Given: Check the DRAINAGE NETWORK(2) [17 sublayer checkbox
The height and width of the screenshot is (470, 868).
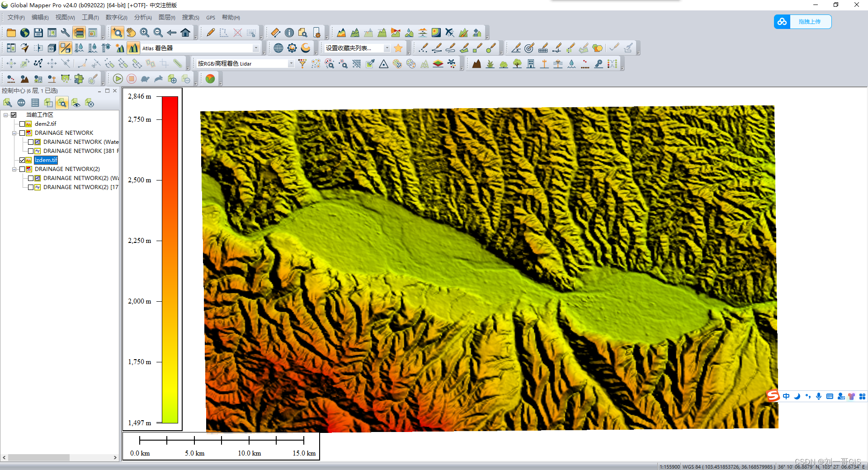Looking at the screenshot, I should 31,187.
